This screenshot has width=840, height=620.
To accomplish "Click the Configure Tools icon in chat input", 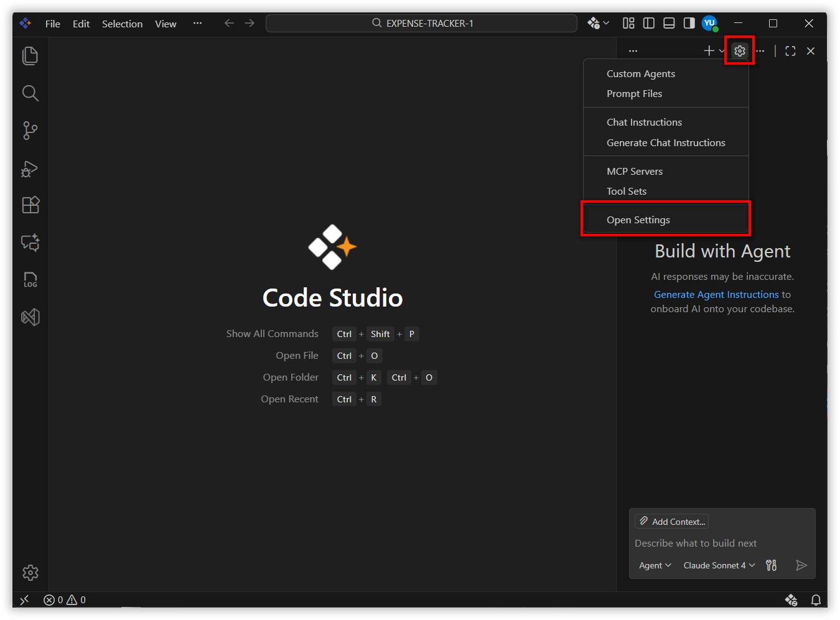I will coord(771,565).
